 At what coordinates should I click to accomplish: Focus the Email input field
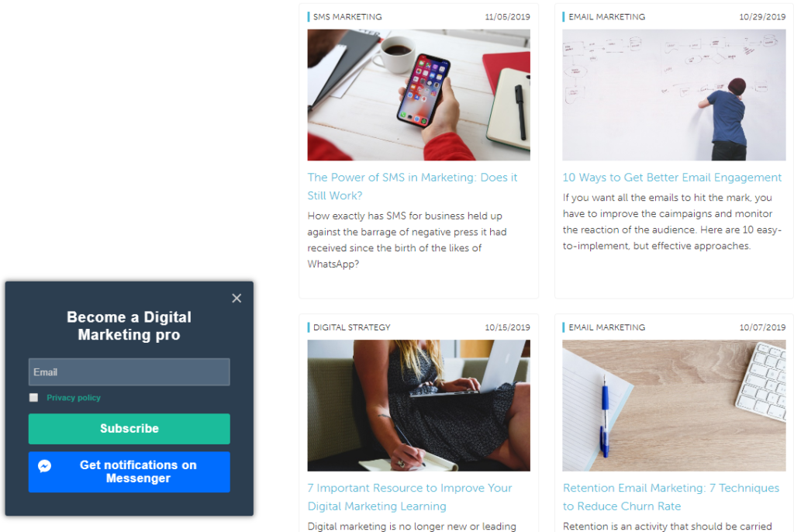pyautogui.click(x=129, y=372)
